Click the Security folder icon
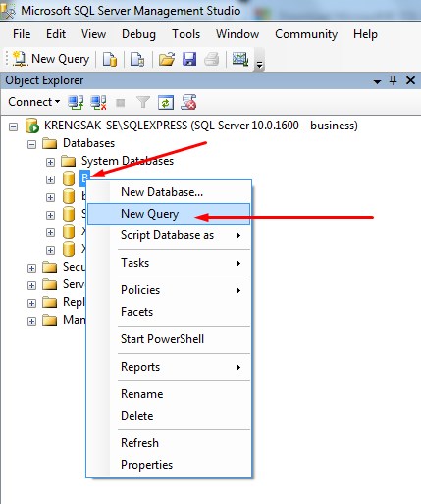Screen dimensions: 421x504 point(50,267)
